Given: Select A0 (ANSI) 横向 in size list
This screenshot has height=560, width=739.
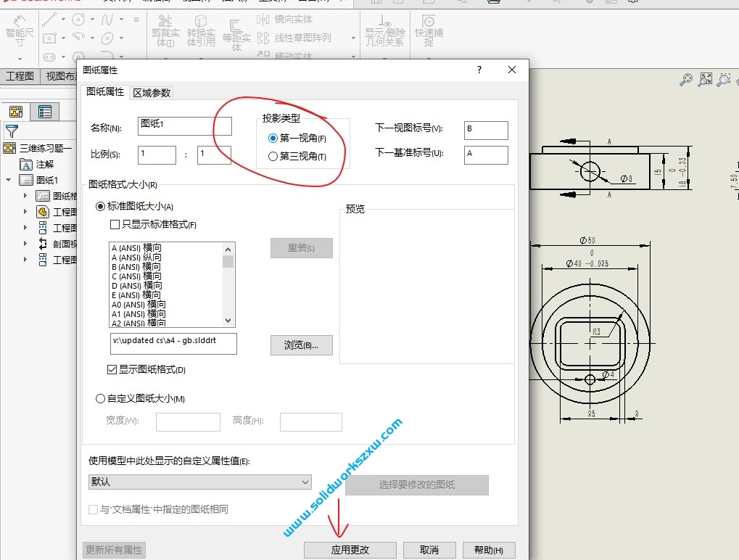Looking at the screenshot, I should [139, 305].
